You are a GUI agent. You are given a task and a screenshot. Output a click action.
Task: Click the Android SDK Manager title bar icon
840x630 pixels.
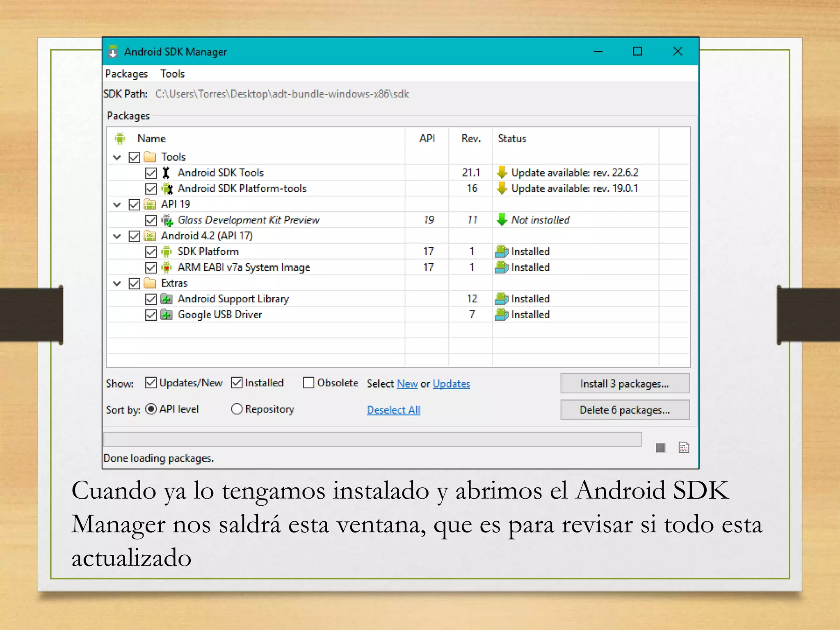(x=113, y=52)
